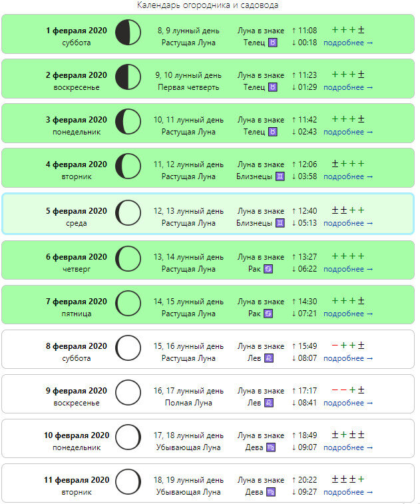Click the Gemini zodiac icon for 4 February

tap(280, 176)
